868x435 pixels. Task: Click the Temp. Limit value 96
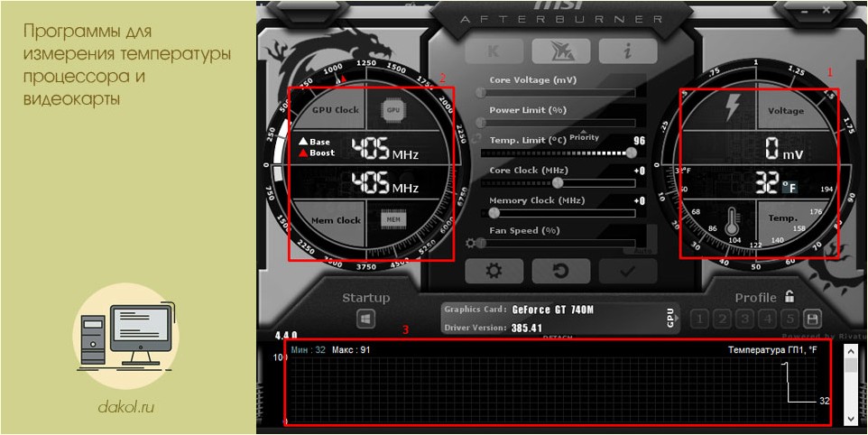638,141
